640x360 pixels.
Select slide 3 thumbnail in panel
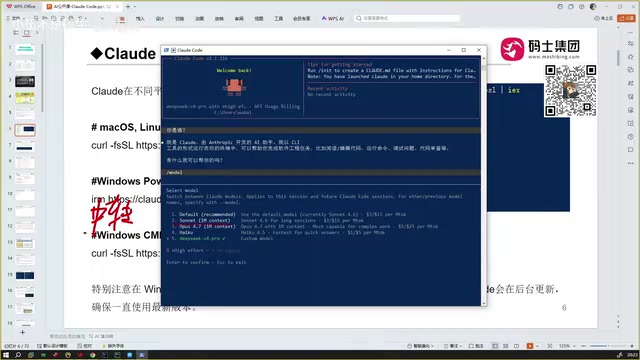click(25, 81)
